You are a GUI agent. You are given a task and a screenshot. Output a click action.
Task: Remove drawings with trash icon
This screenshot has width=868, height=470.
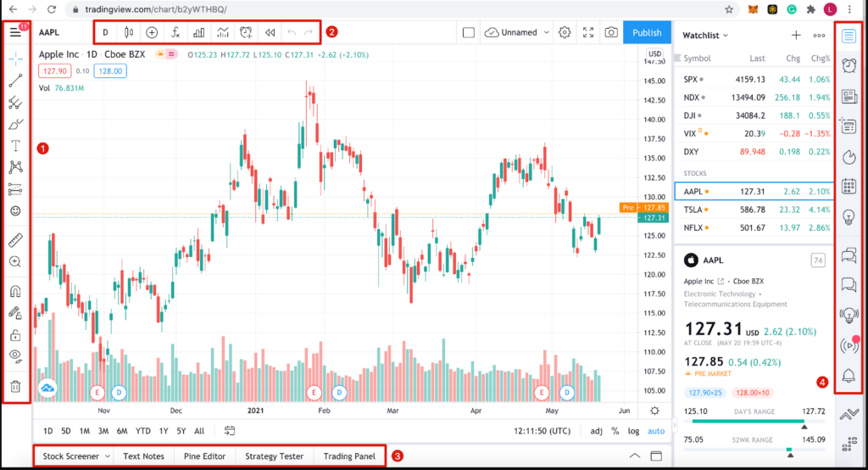(x=15, y=386)
